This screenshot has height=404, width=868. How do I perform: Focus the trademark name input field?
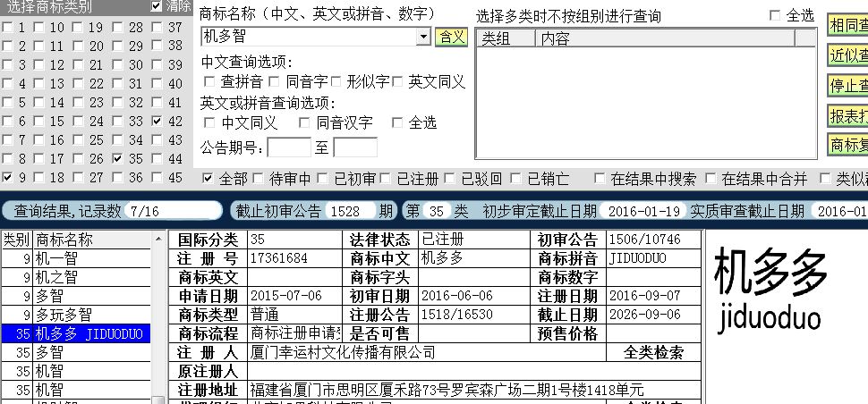[309, 37]
